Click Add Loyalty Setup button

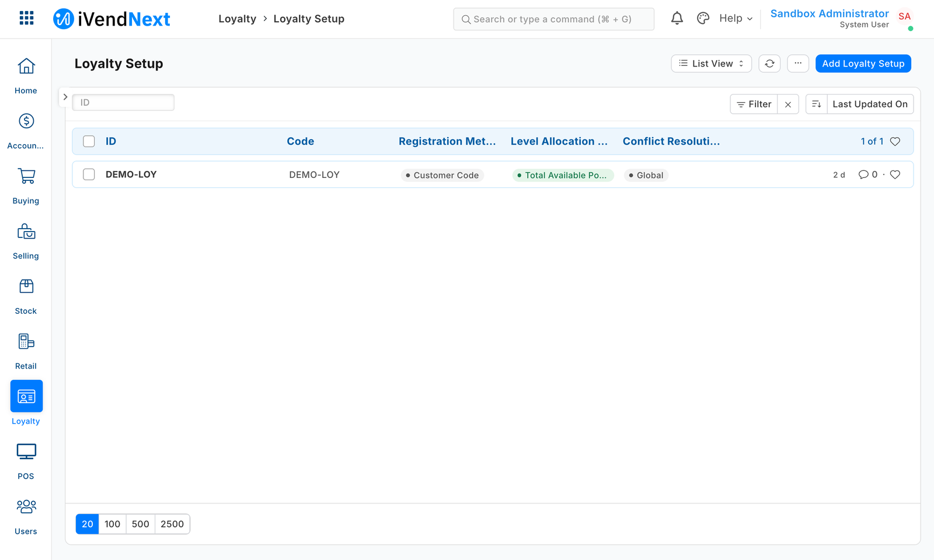click(x=863, y=64)
